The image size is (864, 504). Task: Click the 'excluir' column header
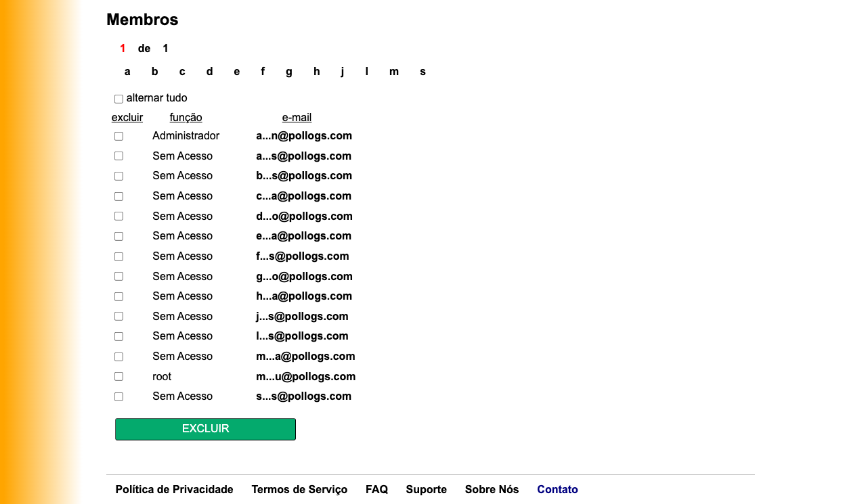tap(127, 118)
